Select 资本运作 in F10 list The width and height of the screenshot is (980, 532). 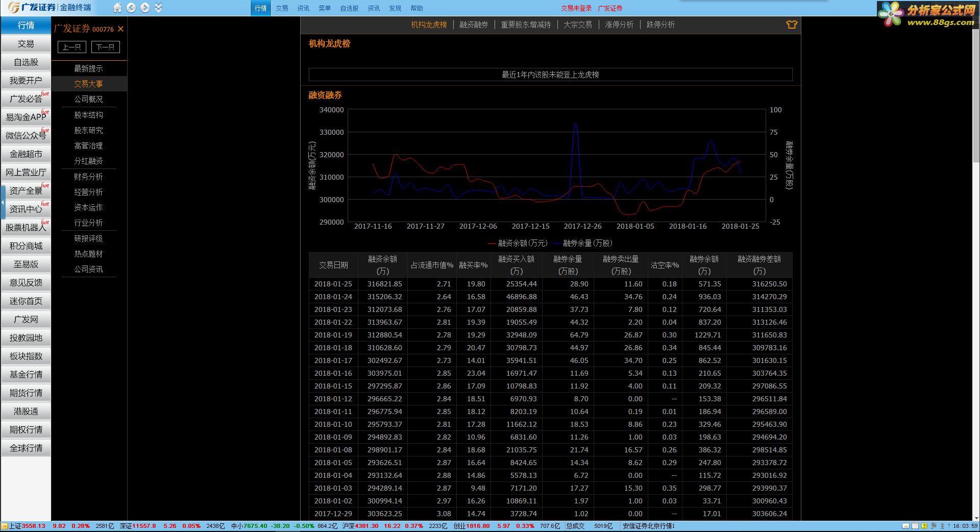click(88, 207)
